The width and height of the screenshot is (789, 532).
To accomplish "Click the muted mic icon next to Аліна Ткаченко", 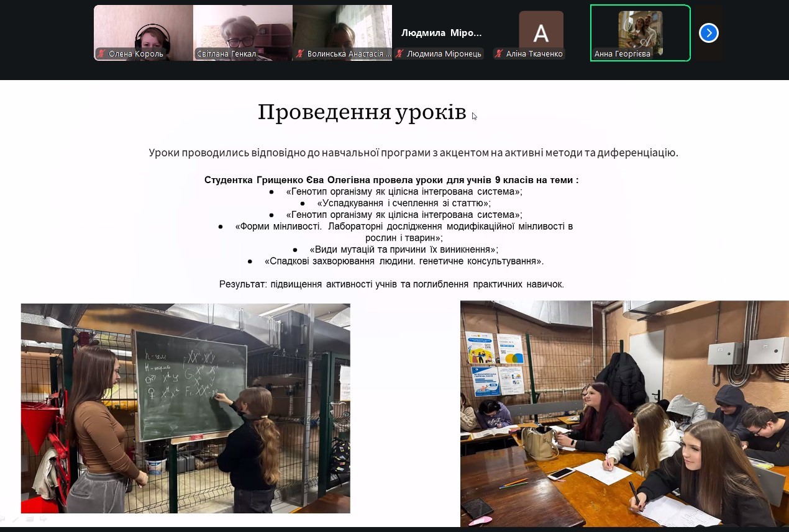I will pyautogui.click(x=499, y=54).
